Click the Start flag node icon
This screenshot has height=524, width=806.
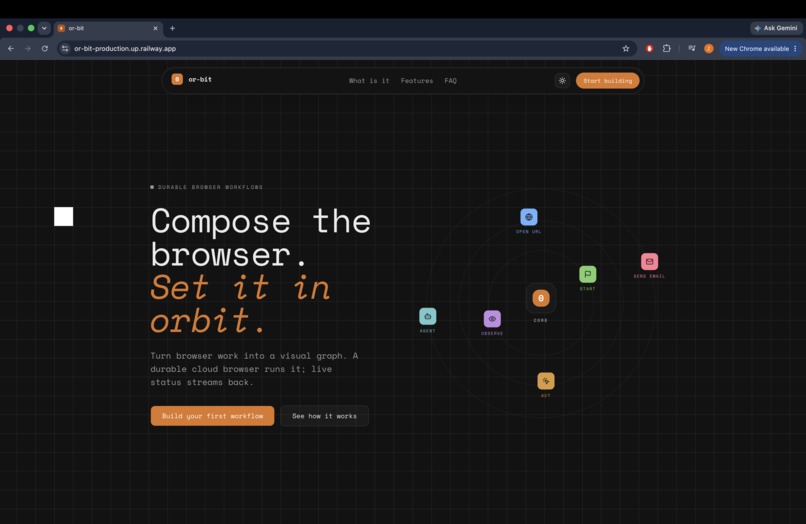[588, 274]
